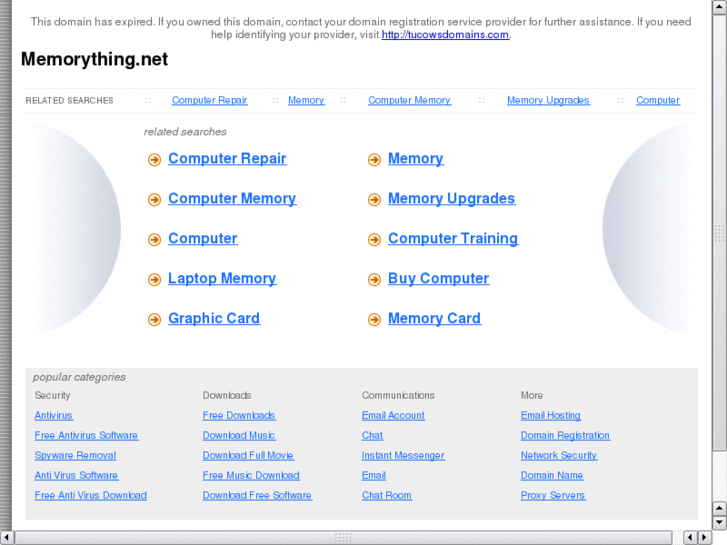Image resolution: width=727 pixels, height=545 pixels.
Task: Click the horizontal scrollbar thumb
Action: point(343,537)
